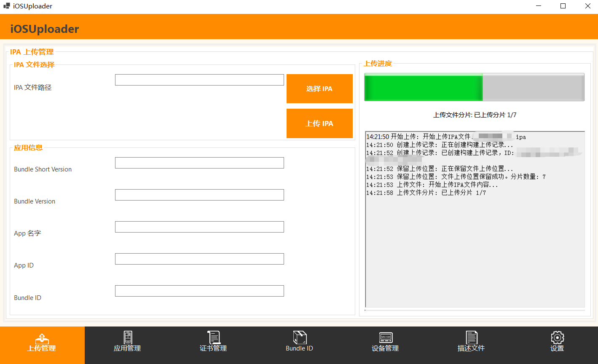Open the 描述文件 (Provisioning Profile) icon
This screenshot has height=364, width=598.
click(471, 337)
